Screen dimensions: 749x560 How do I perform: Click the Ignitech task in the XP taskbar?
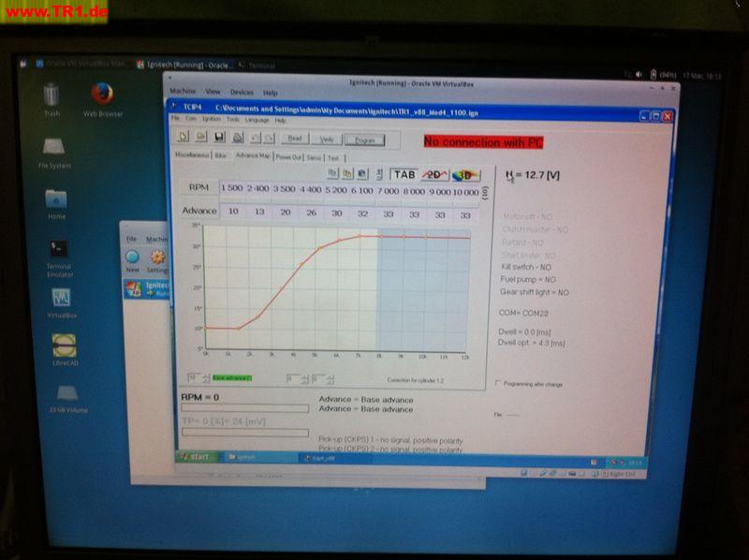pos(260,458)
